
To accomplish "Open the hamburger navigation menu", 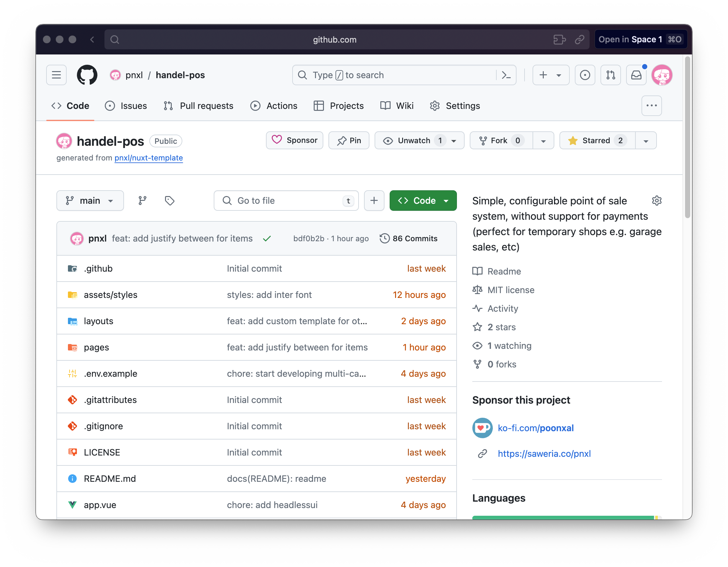I will click(x=56, y=75).
